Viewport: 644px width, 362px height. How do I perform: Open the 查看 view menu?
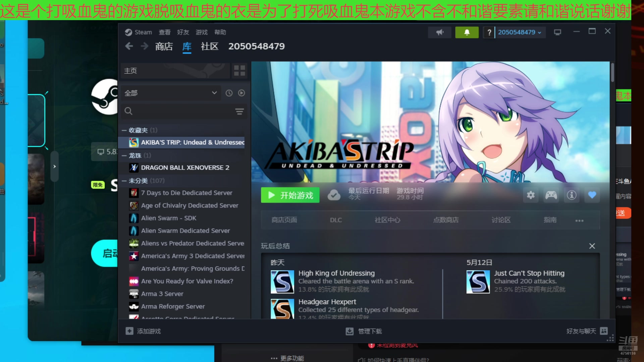point(165,32)
